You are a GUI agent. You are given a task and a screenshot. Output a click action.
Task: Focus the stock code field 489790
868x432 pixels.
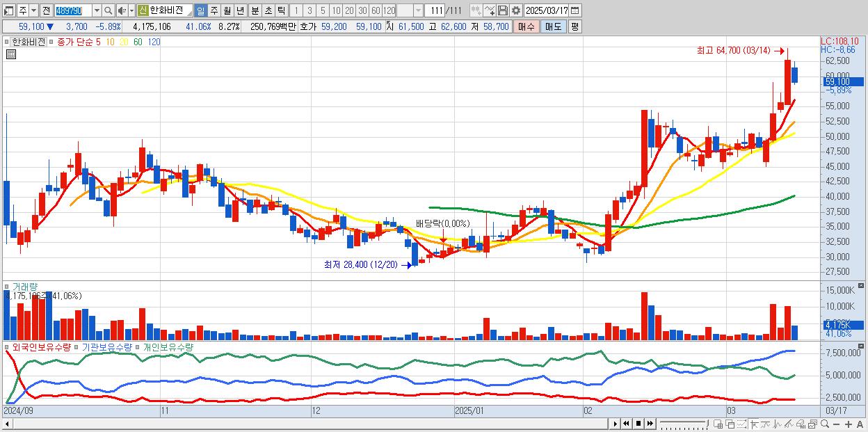[73, 10]
